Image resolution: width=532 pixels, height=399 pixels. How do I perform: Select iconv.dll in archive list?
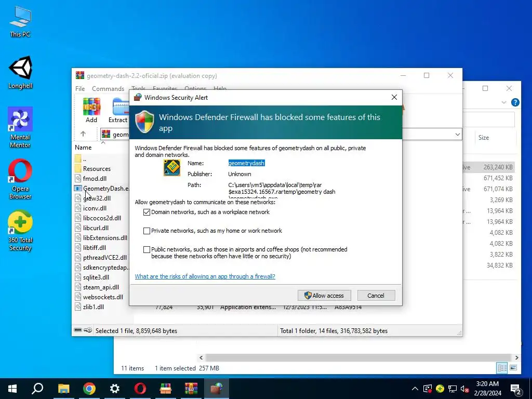90,208
